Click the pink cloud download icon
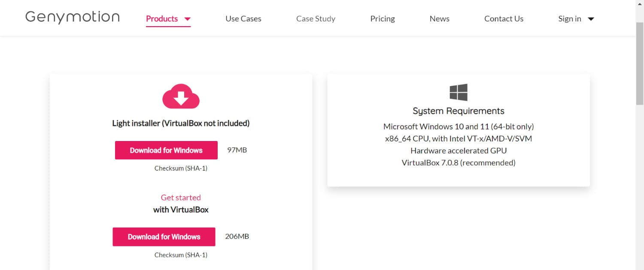Screen dimensions: 644x270 pyautogui.click(x=181, y=96)
